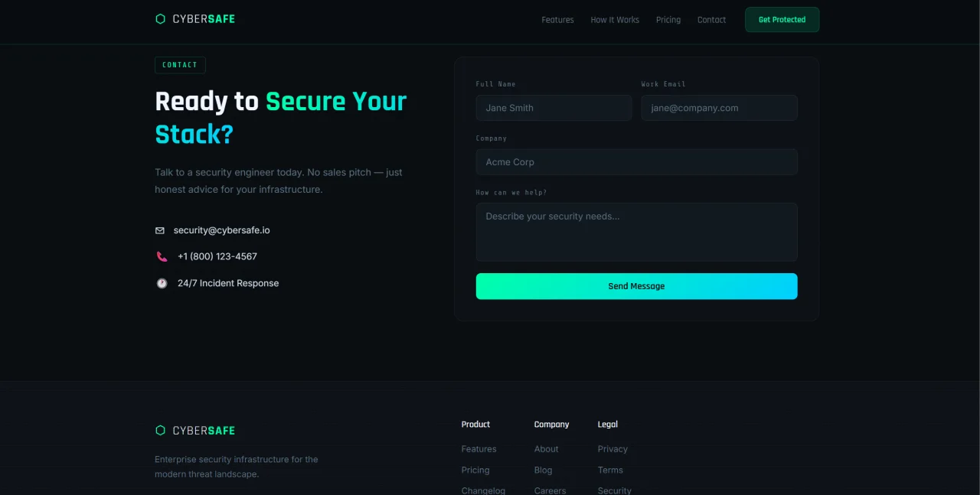Click the CYBERSAFE wordmark in header
The width and height of the screenshot is (980, 495).
(x=204, y=19)
